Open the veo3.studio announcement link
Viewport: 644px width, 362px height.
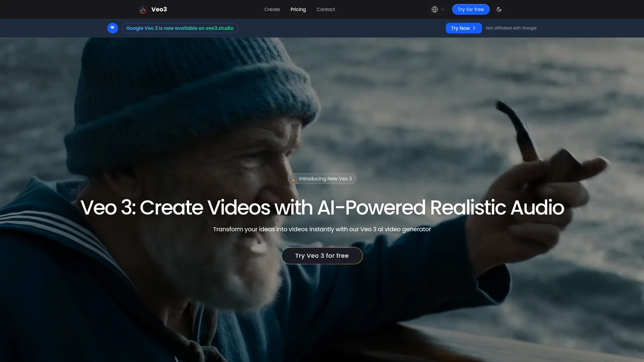(x=180, y=28)
